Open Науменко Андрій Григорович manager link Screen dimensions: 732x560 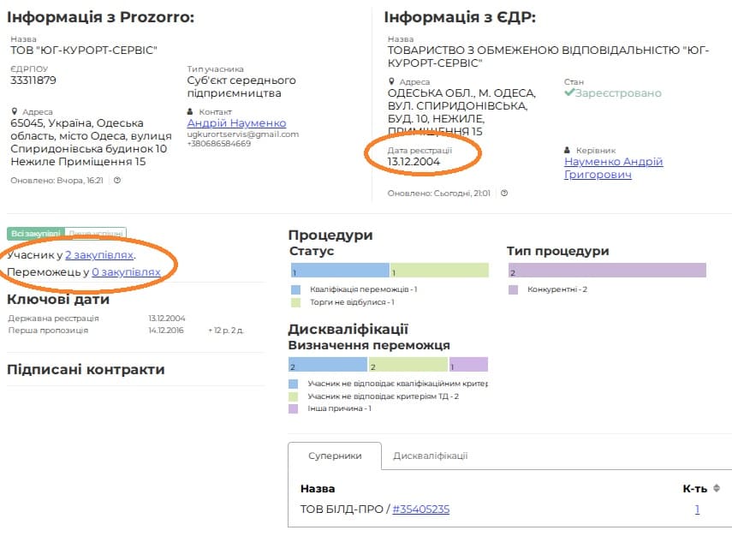pos(613,168)
